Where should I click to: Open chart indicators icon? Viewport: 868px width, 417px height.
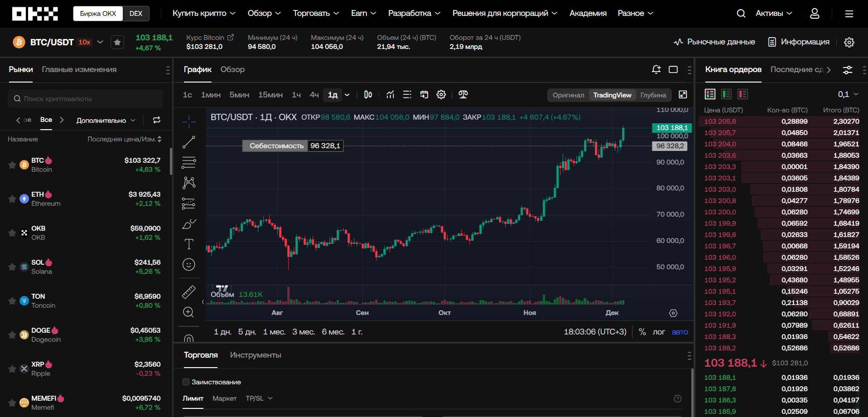tap(390, 95)
